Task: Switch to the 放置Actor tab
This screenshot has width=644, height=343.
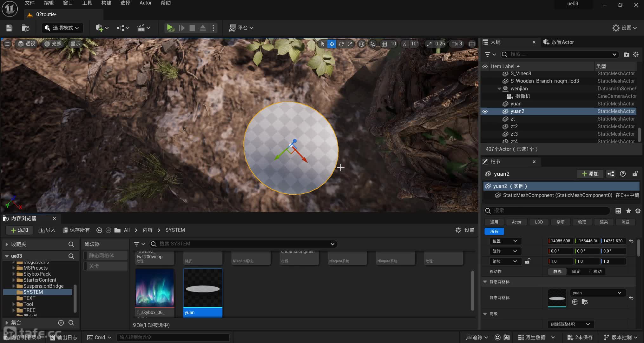Action: click(x=559, y=42)
